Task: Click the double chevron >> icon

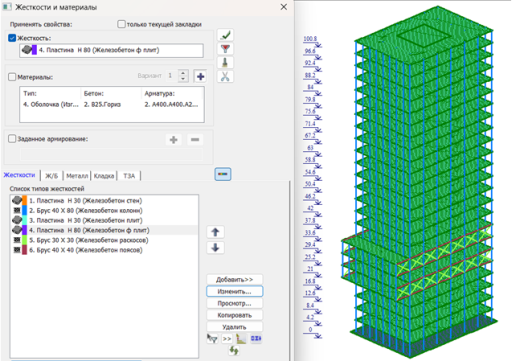Action: 227,339
